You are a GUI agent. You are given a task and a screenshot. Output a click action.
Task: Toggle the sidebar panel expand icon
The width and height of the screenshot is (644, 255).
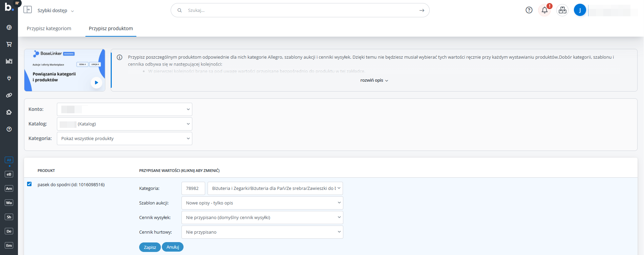point(28,10)
